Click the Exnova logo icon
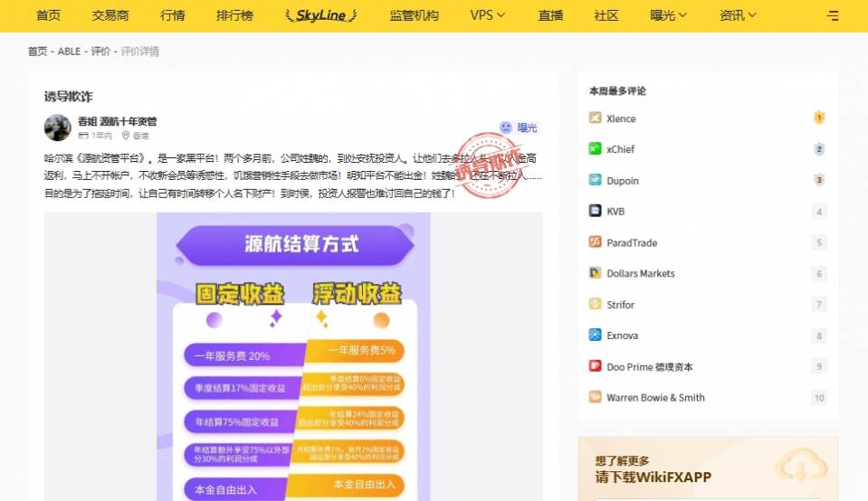 pos(595,335)
